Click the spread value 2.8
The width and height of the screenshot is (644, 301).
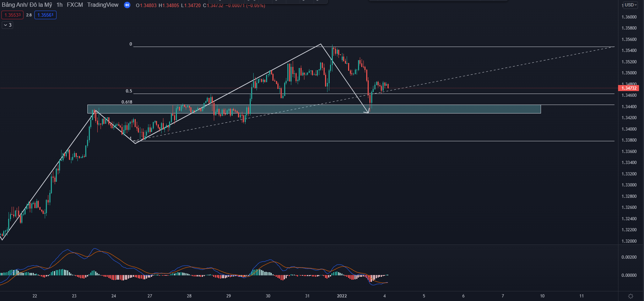pos(29,15)
